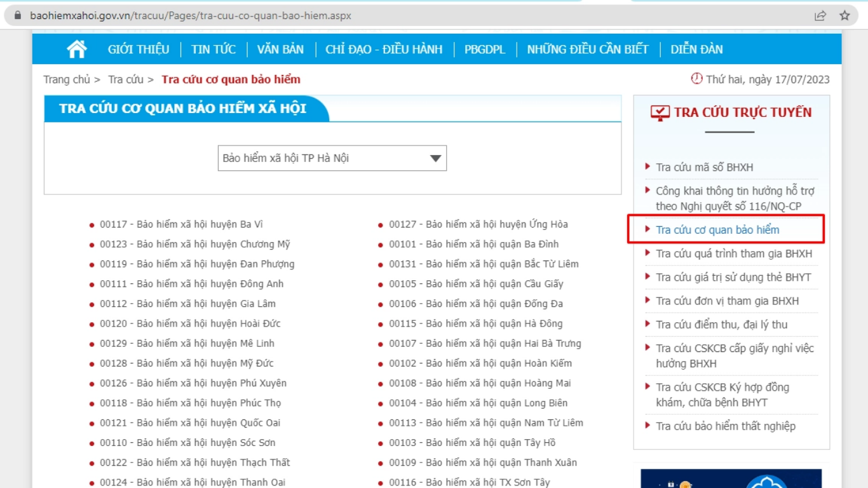Navigate to Trang chủ via breadcrumb
This screenshot has height=488, width=868.
[x=67, y=79]
